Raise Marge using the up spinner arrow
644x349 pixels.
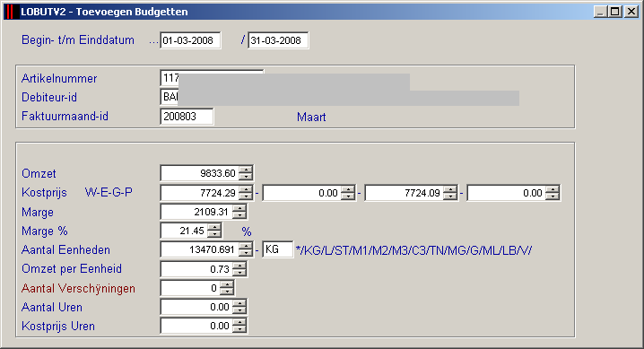[239, 208]
